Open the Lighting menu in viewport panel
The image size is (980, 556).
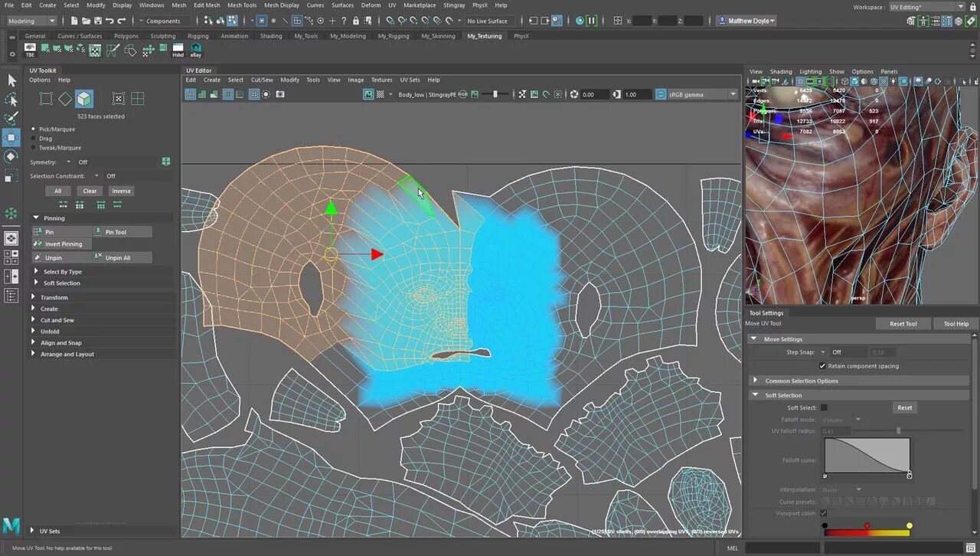tap(810, 71)
